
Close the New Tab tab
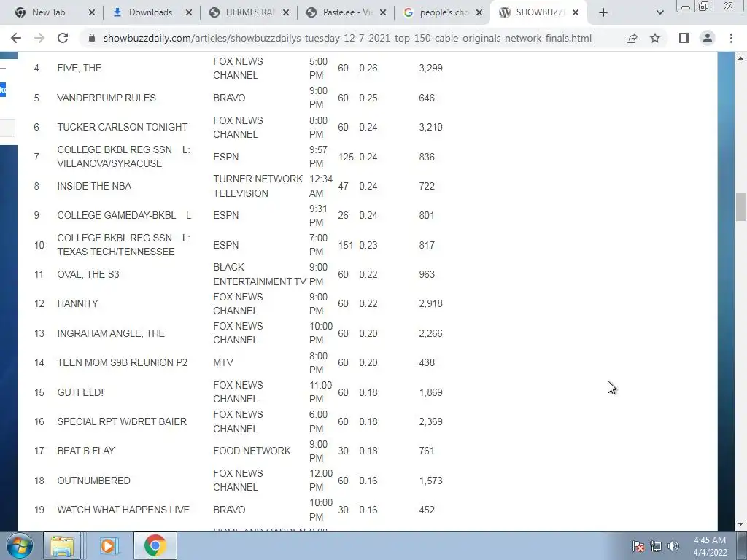coord(92,12)
